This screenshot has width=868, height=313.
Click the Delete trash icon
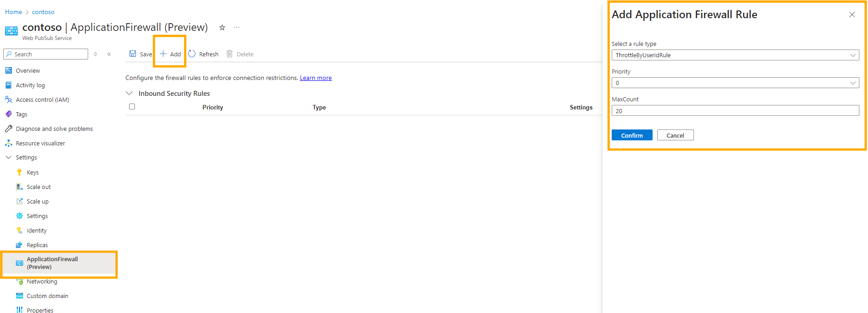click(x=229, y=54)
